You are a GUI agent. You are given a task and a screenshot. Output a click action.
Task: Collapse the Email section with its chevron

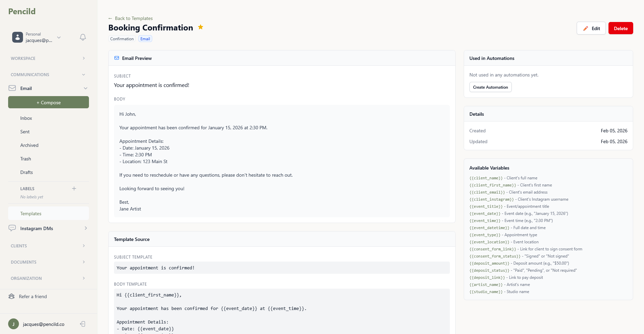pyautogui.click(x=86, y=88)
